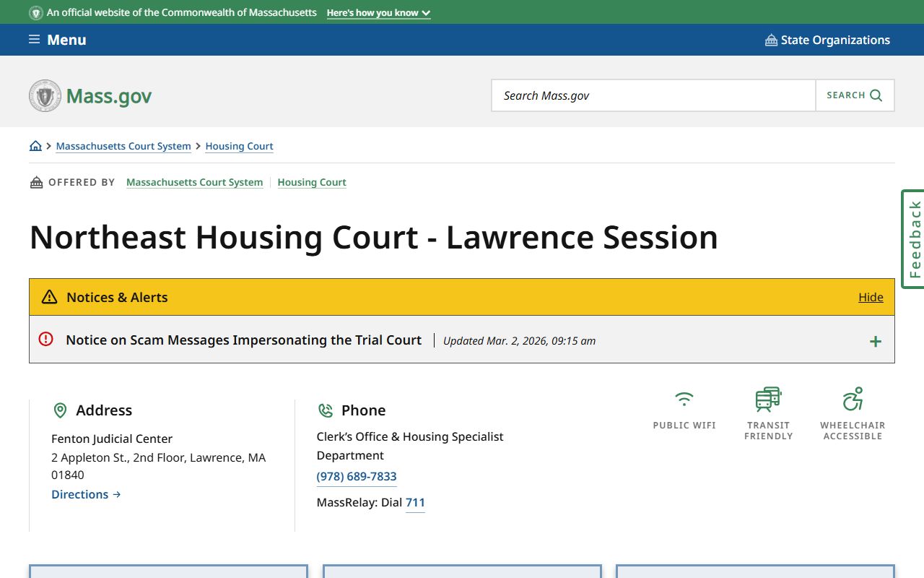Image resolution: width=924 pixels, height=578 pixels.
Task: Open Housing Court Offered By link
Action: (312, 182)
